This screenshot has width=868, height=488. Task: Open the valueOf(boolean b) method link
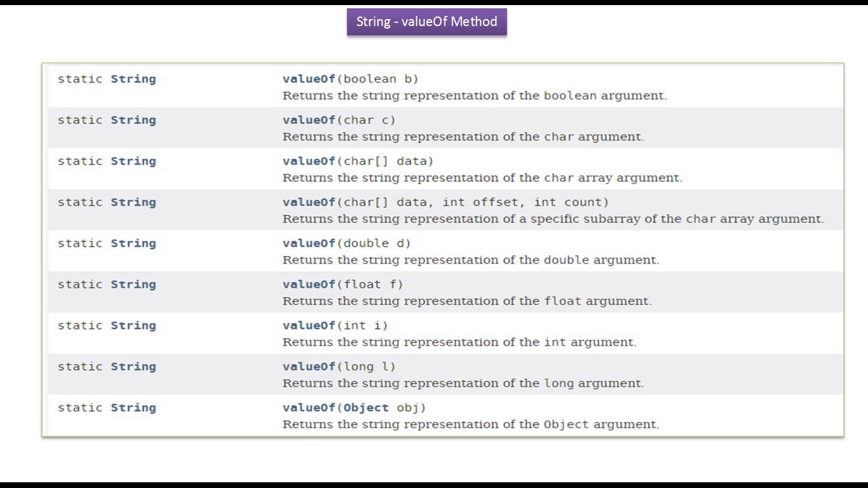tap(309, 79)
